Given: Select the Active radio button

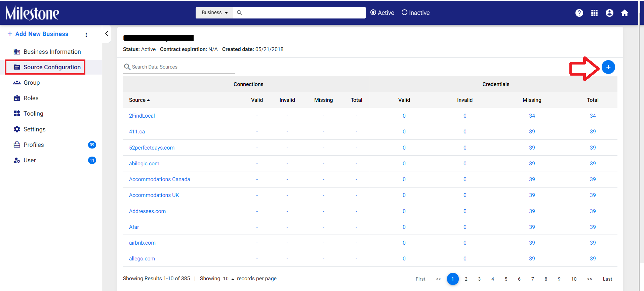Looking at the screenshot, I should tap(373, 12).
